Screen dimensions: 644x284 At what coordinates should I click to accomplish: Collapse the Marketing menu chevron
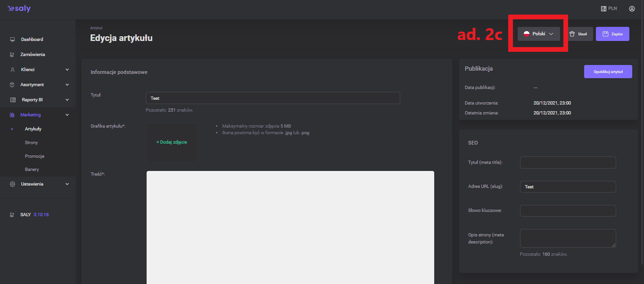pos(67,115)
